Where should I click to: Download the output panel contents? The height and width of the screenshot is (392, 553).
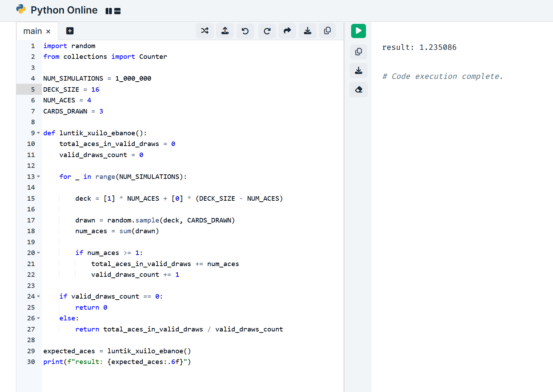coord(358,71)
